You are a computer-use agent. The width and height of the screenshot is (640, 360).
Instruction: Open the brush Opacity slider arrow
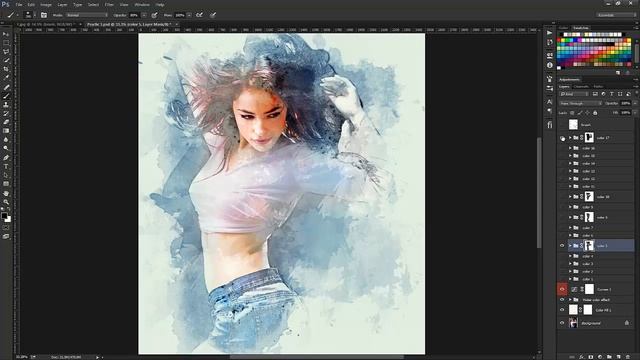pyautogui.click(x=144, y=15)
